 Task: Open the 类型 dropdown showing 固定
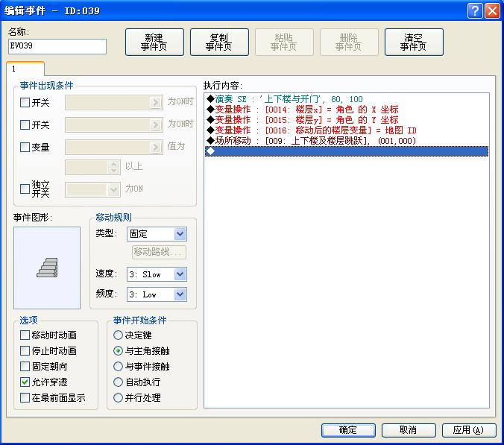click(157, 234)
